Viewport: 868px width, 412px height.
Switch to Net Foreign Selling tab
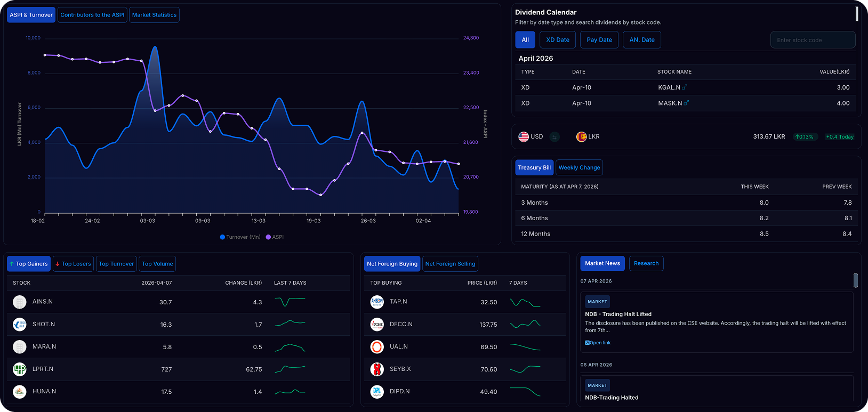[450, 264]
